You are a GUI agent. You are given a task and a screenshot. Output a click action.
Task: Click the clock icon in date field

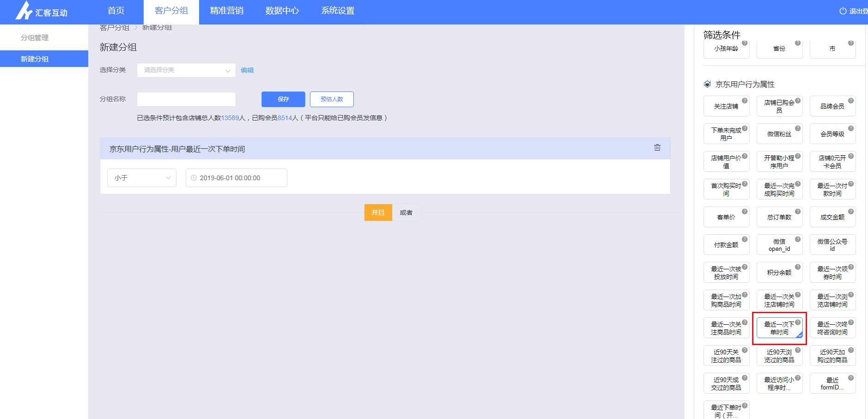pyautogui.click(x=194, y=178)
